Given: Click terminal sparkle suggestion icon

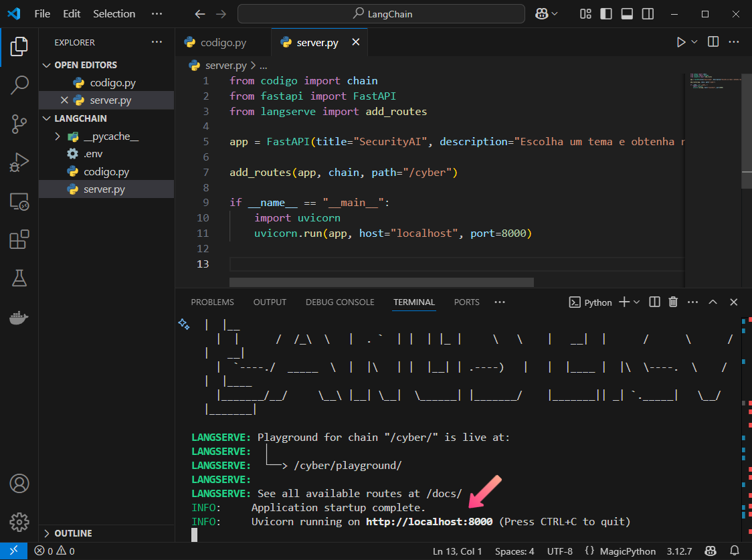Looking at the screenshot, I should [184, 324].
